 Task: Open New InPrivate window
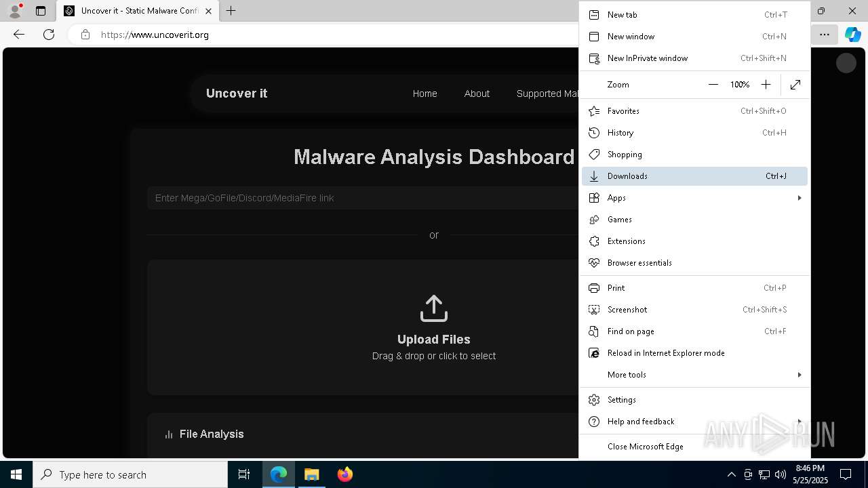[x=694, y=58]
